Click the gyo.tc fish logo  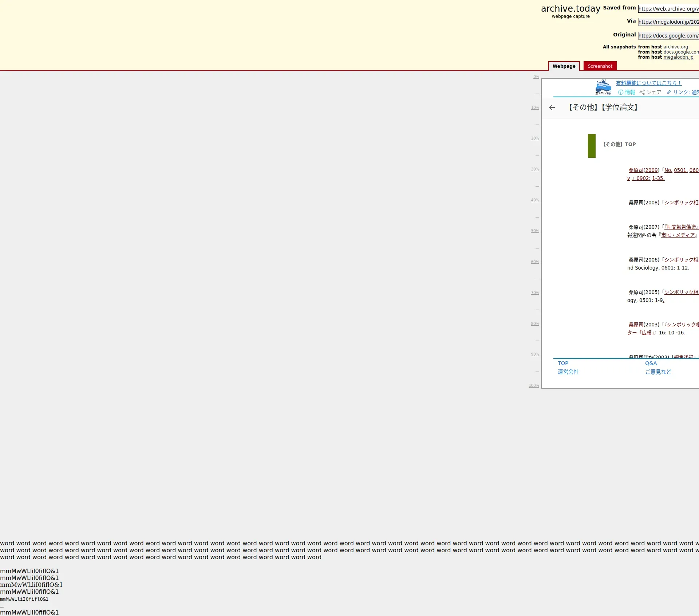click(603, 87)
